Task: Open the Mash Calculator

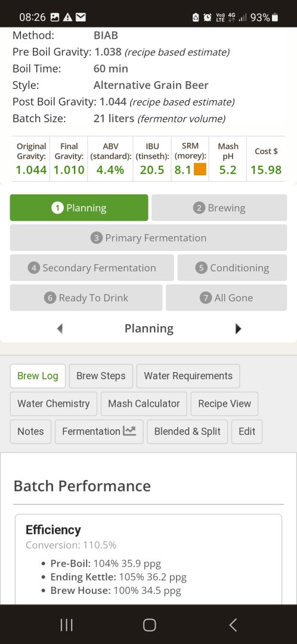Action: (144, 404)
